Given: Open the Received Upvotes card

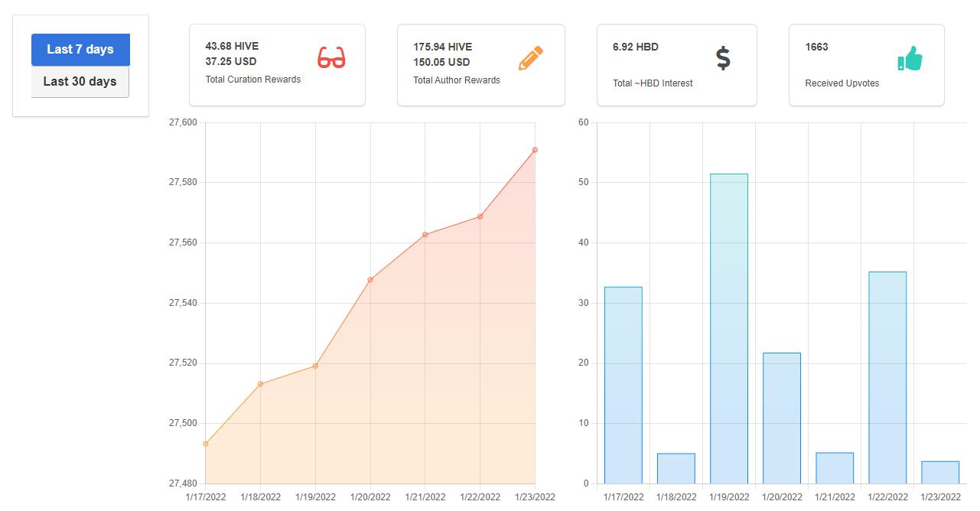Looking at the screenshot, I should click(x=867, y=65).
